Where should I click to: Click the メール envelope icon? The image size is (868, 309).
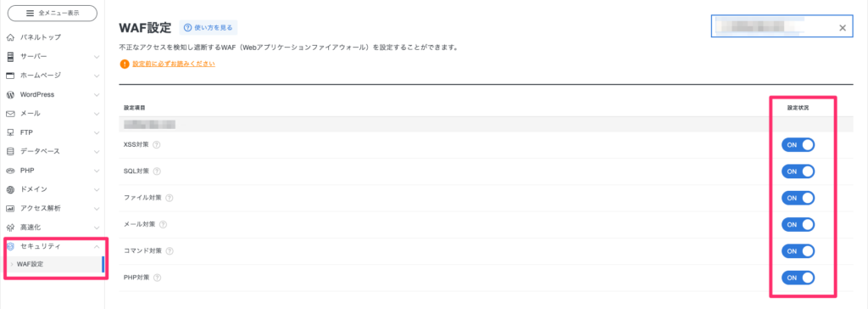click(10, 114)
